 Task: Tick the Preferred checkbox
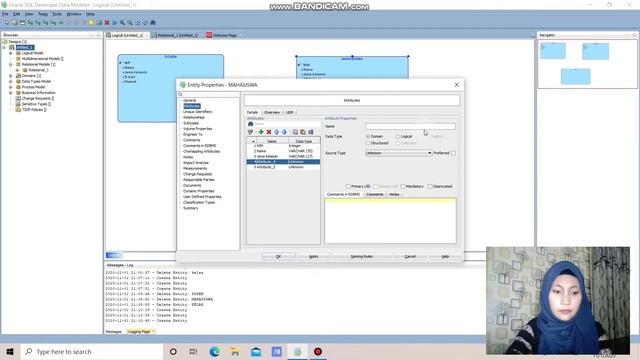pos(453,153)
